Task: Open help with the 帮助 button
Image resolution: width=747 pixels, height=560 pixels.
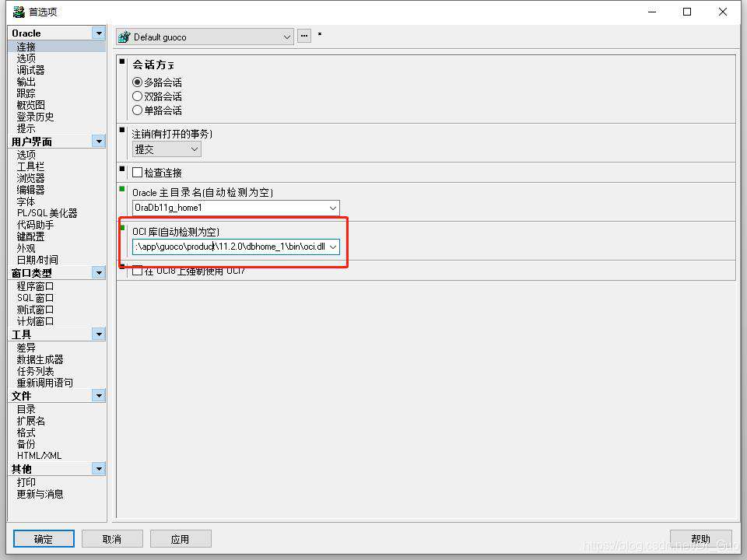Action: pyautogui.click(x=701, y=538)
